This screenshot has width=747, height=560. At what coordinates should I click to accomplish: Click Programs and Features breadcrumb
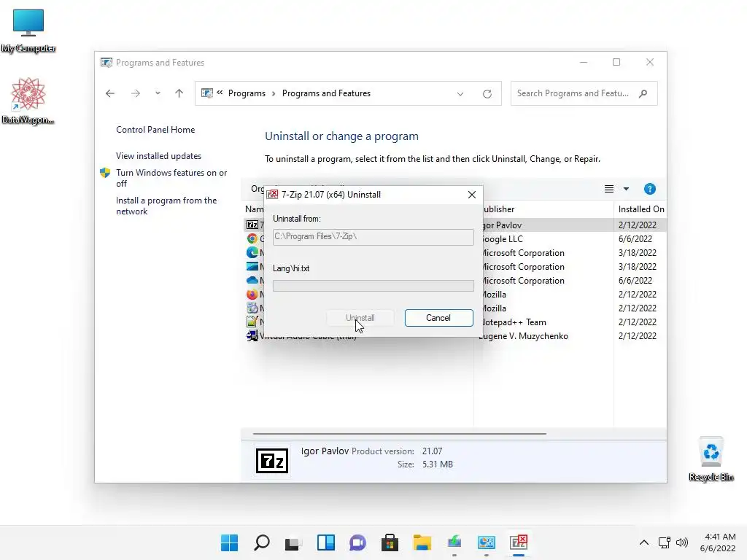click(326, 93)
